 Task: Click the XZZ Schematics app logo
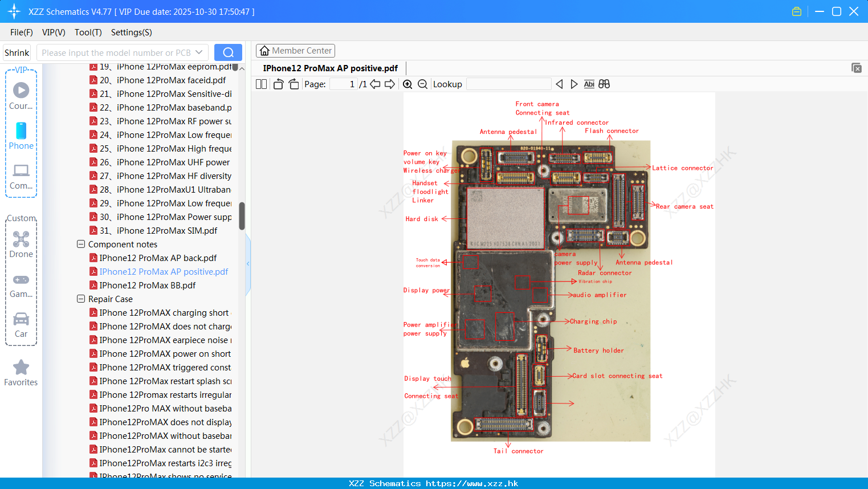(x=14, y=11)
